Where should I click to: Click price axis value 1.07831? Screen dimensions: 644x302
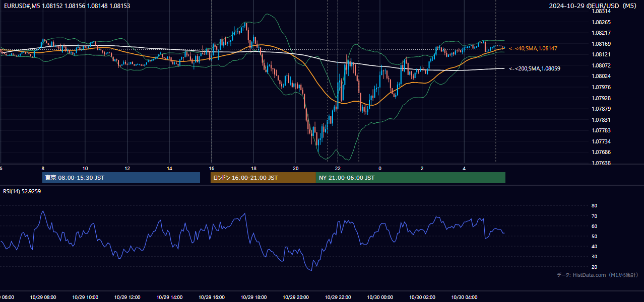click(601, 120)
